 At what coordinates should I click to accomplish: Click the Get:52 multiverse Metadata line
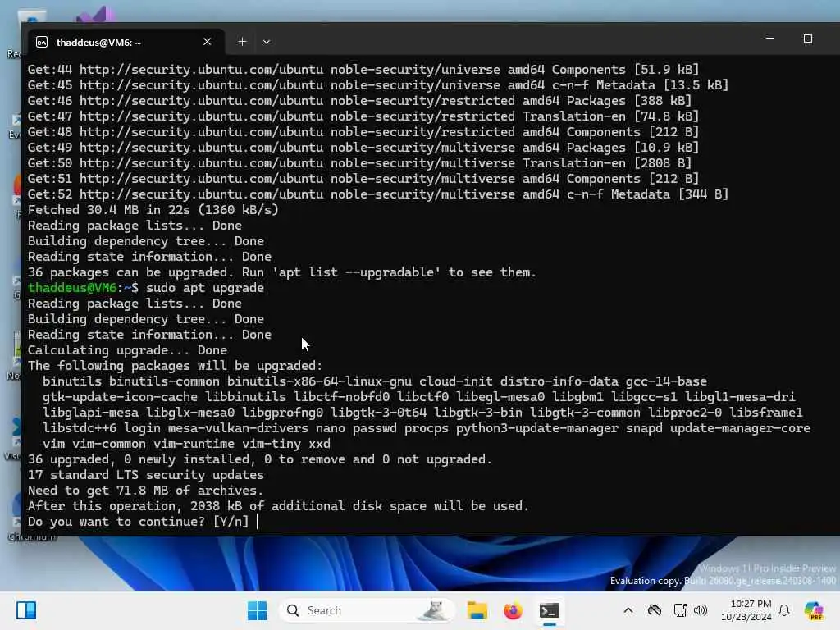pos(377,194)
